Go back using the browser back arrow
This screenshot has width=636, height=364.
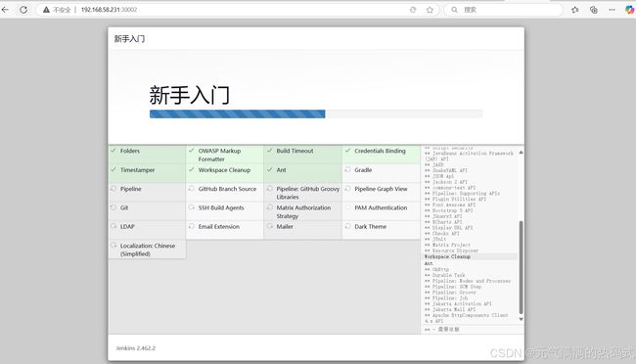5,10
